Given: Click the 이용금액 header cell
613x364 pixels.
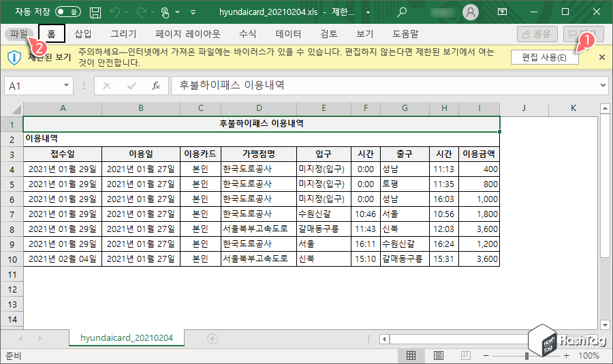Looking at the screenshot, I should (480, 154).
